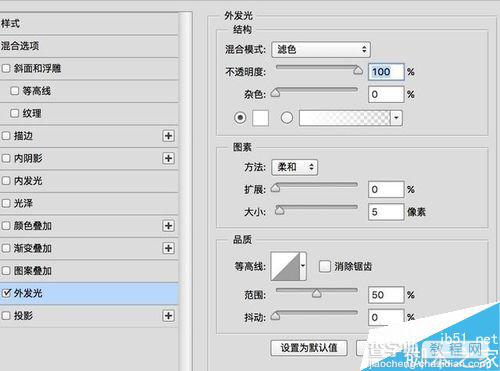Screen dimensions: 500x371
Task: Add another Gradient Overlay (渐变叠加) with plus icon
Action: [168, 248]
